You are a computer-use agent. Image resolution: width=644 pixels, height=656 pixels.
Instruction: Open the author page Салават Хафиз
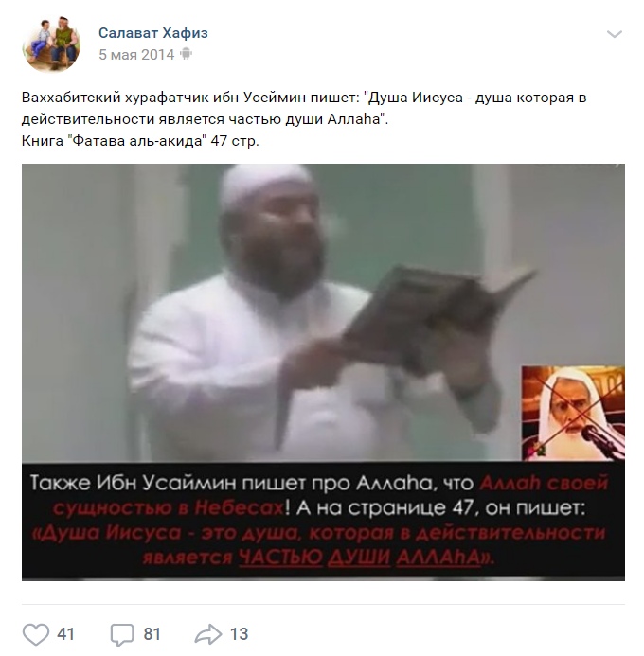click(x=153, y=32)
